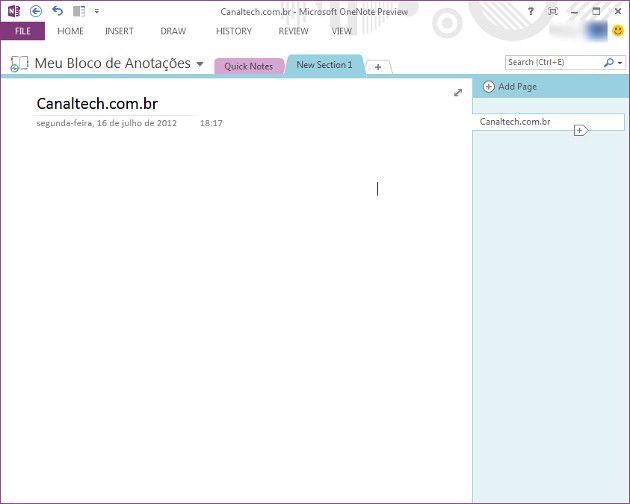The height and width of the screenshot is (504, 630).
Task: Click the page date segunda-feira, 16 de julho
Action: point(106,123)
